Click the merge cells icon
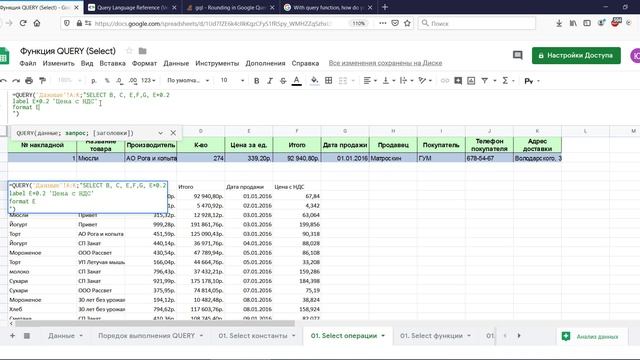Viewport: 640px width, 360px height. [343, 81]
